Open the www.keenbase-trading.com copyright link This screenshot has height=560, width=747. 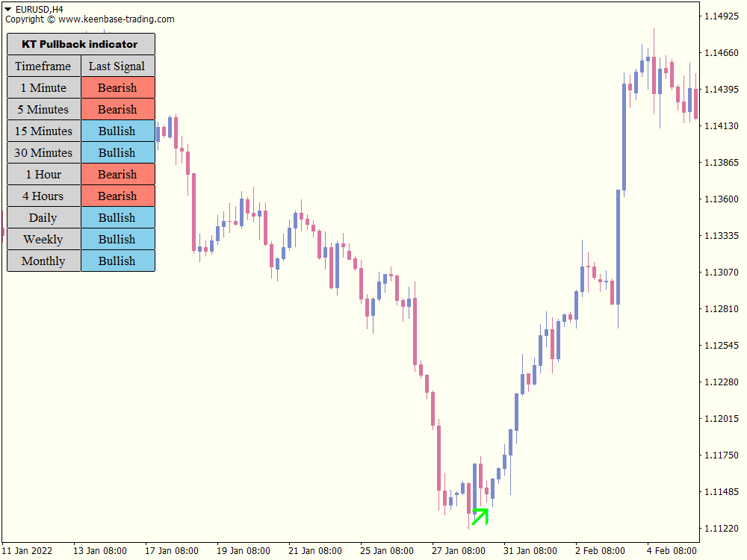pyautogui.click(x=116, y=19)
